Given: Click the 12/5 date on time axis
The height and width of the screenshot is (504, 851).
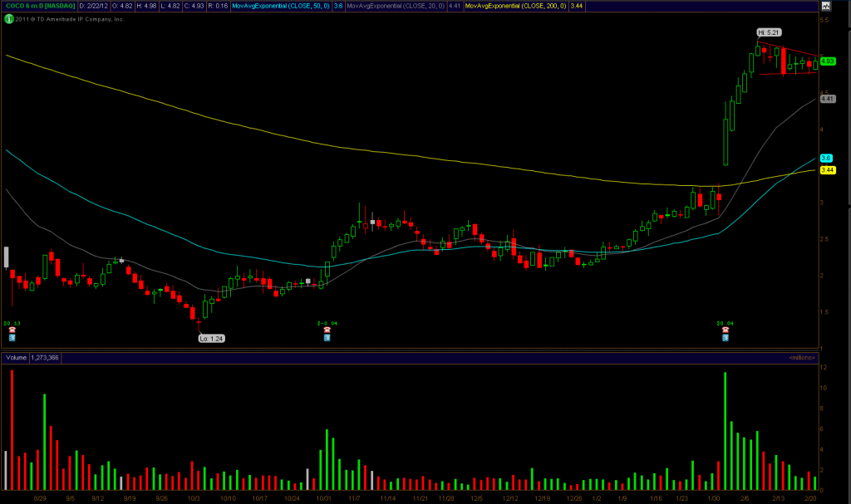Looking at the screenshot, I should click(476, 498).
